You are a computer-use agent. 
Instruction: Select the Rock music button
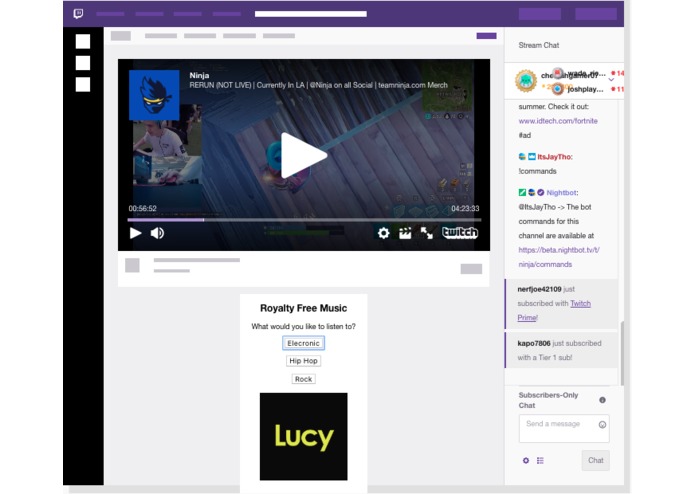304,379
